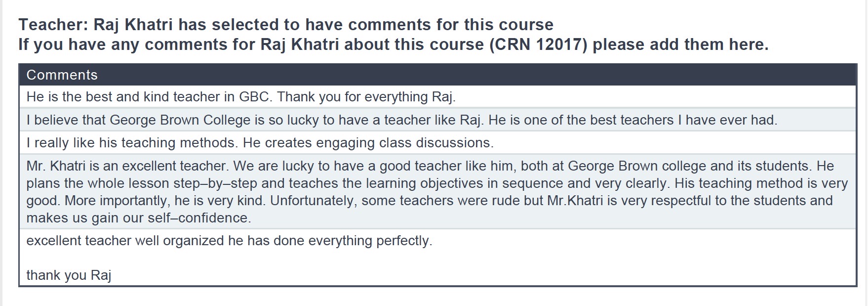Select the comment "He is the best and kind teacher in GBC"
868x306 pixels.
[148, 96]
